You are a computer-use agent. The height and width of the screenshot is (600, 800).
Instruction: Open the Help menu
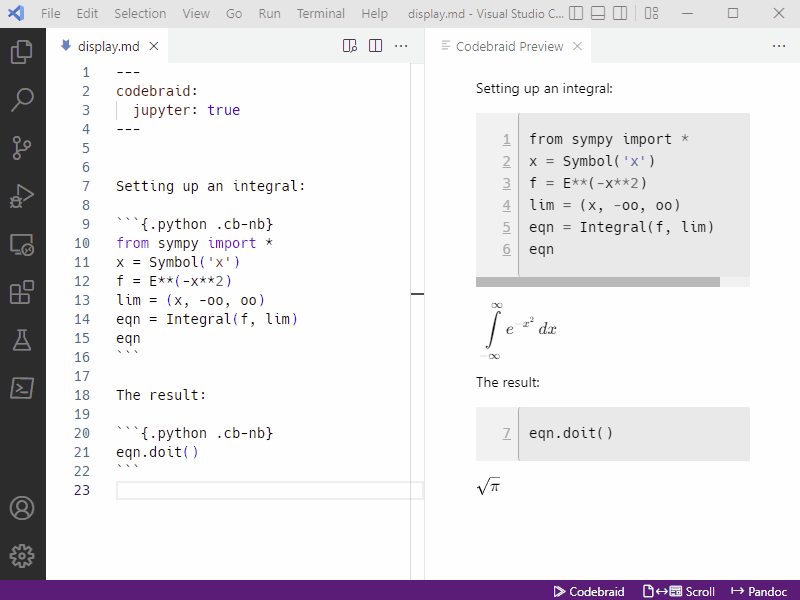374,14
